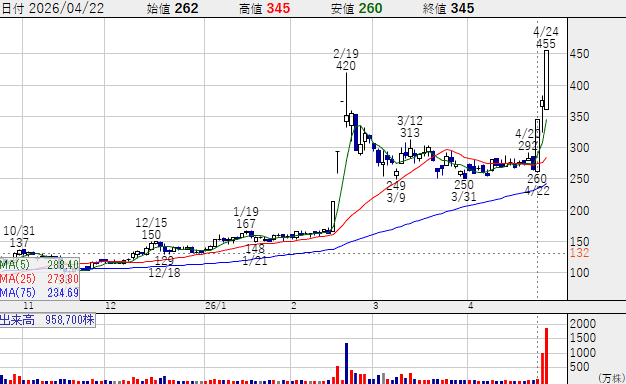Click the tall blue volume bar in late February

tap(347, 363)
